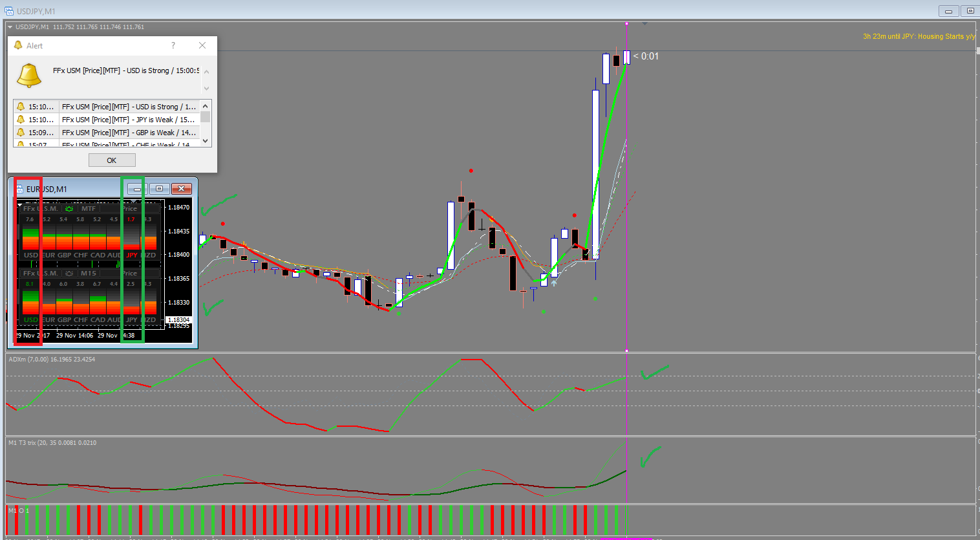Click the M1 T3 trix indicator label
Image resolution: width=980 pixels, height=540 pixels.
pos(52,443)
